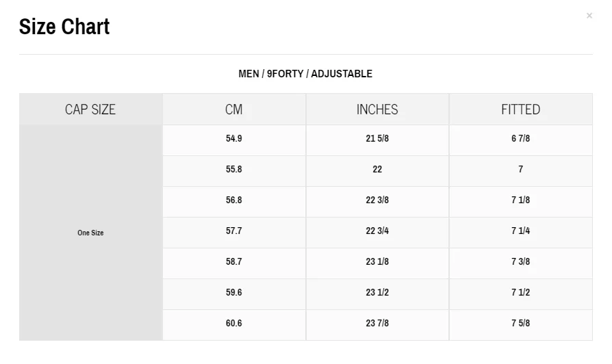Click the Size Chart title
The image size is (612, 364).
64,27
